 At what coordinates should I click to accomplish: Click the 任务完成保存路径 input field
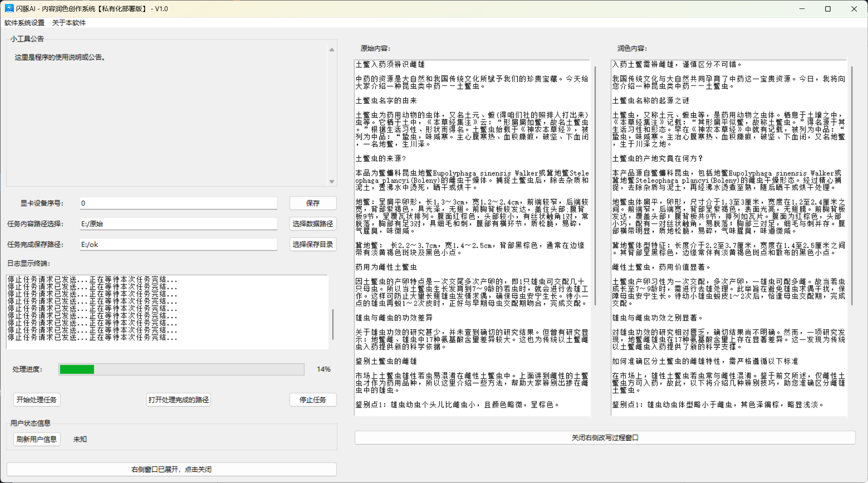click(x=178, y=244)
